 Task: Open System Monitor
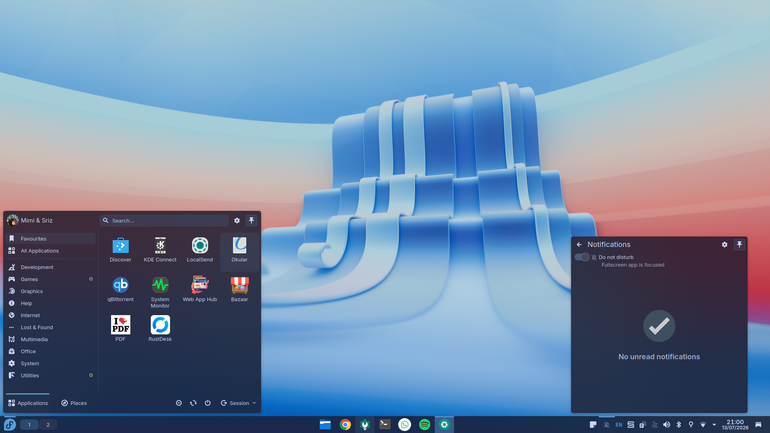click(160, 292)
